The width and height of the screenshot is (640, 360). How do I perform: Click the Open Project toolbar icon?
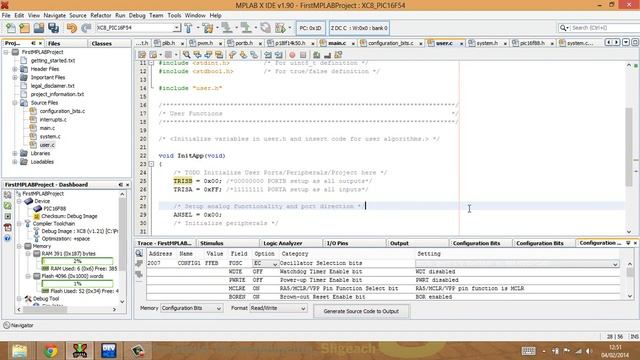coord(39,28)
